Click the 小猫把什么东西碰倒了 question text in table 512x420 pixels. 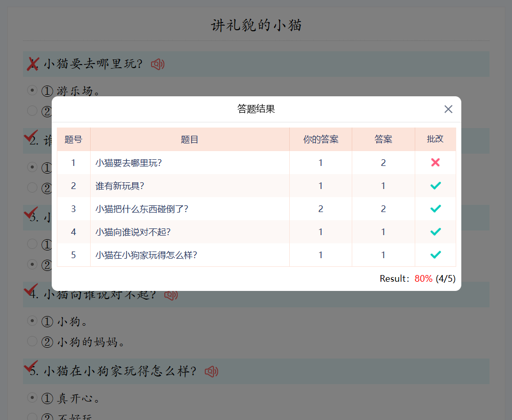[x=142, y=209]
